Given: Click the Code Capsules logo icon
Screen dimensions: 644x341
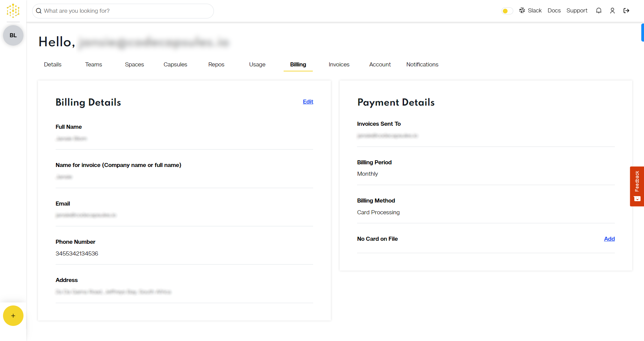Looking at the screenshot, I should point(13,11).
